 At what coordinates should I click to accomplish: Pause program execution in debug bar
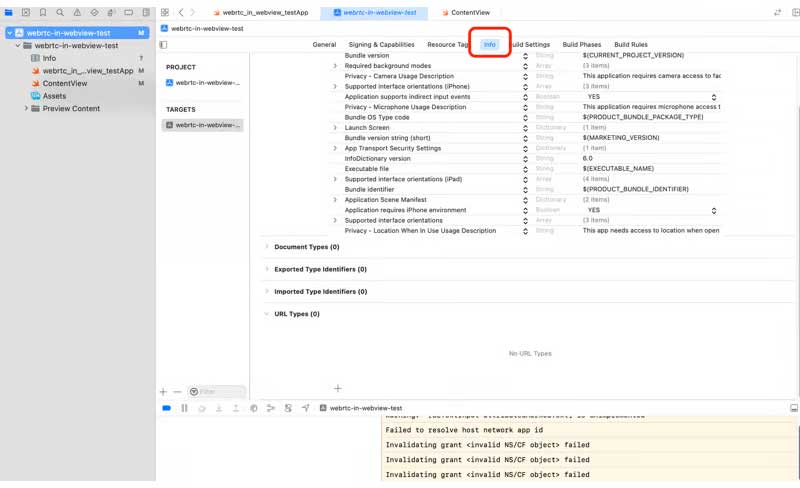pos(184,408)
